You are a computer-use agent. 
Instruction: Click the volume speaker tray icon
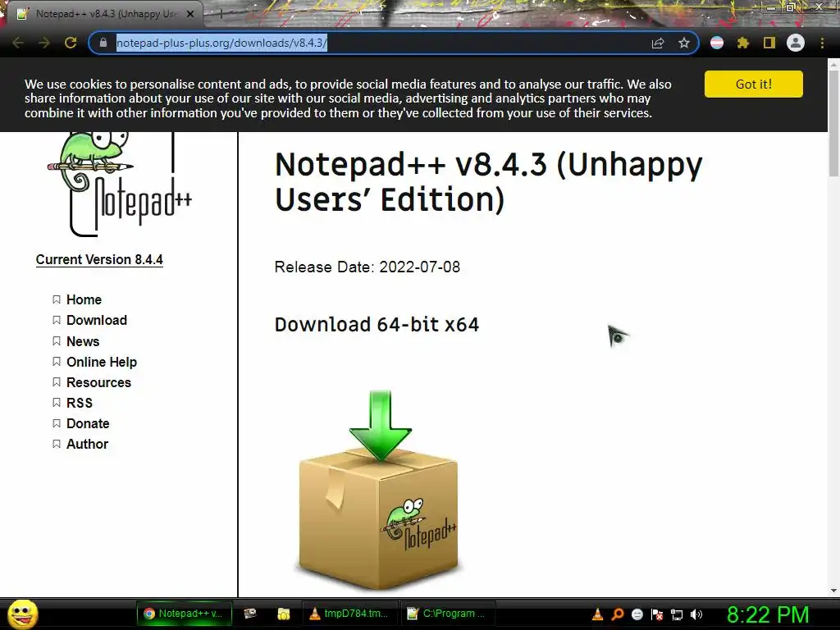pos(696,614)
